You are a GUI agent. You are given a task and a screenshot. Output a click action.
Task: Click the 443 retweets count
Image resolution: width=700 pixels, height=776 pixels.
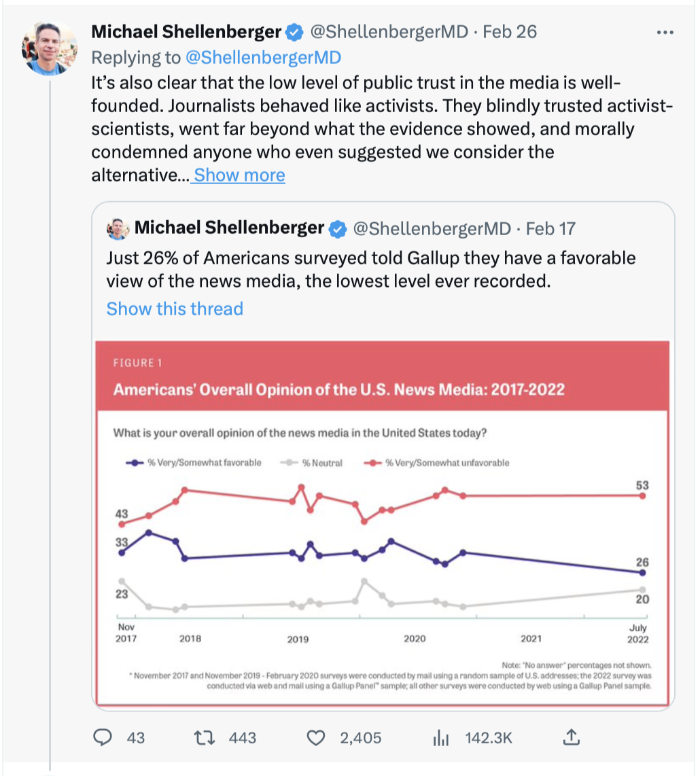tap(243, 738)
